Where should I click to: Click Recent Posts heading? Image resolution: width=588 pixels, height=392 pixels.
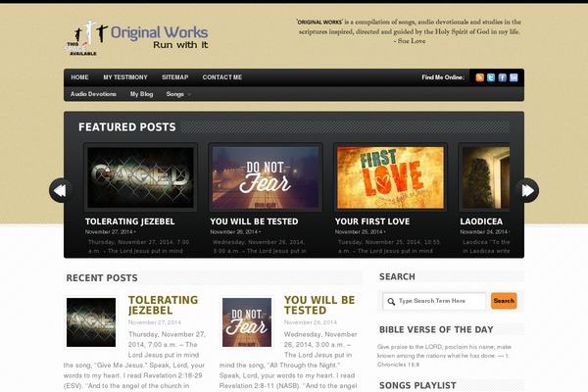(102, 278)
